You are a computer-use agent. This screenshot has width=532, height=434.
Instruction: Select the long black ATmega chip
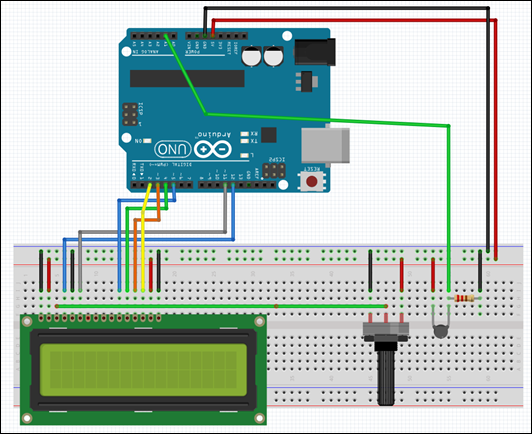click(x=187, y=79)
